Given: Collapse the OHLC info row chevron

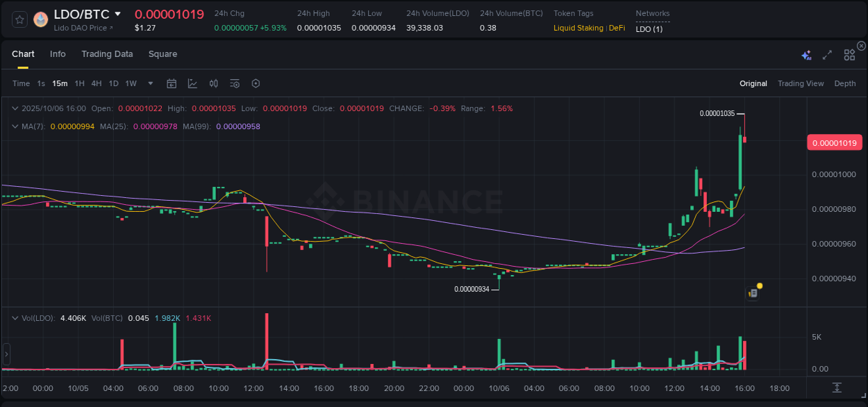Looking at the screenshot, I should [15, 108].
